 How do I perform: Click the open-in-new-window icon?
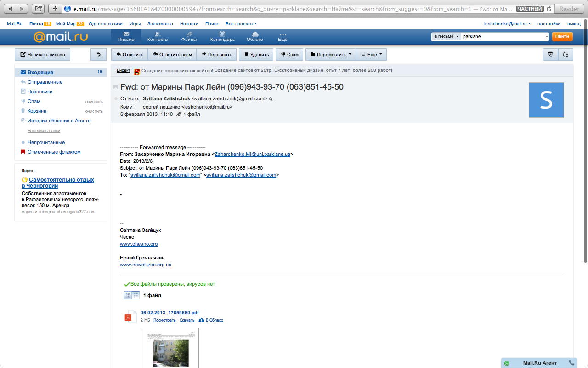[x=565, y=54]
